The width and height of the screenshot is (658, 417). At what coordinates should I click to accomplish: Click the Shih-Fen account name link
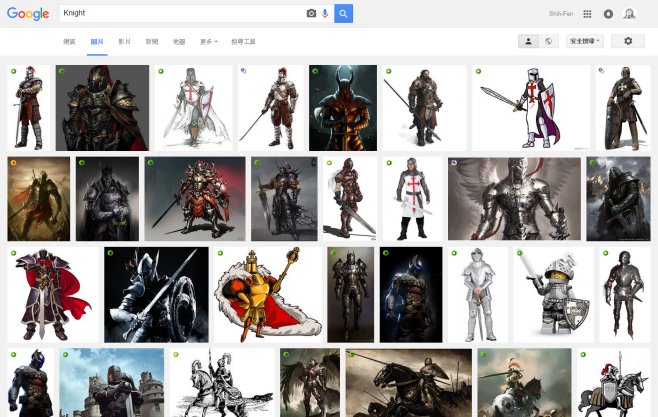tap(561, 14)
